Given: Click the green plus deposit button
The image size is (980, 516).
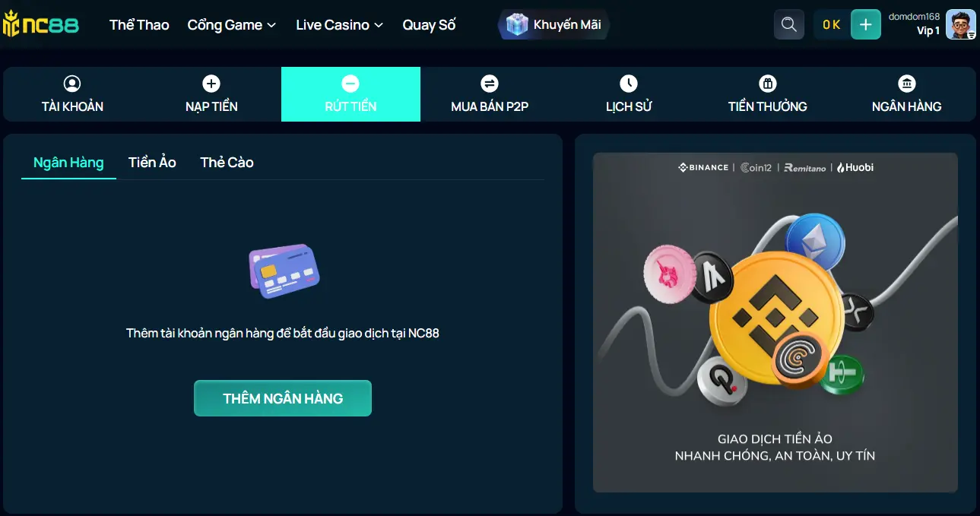Looking at the screenshot, I should coord(866,24).
